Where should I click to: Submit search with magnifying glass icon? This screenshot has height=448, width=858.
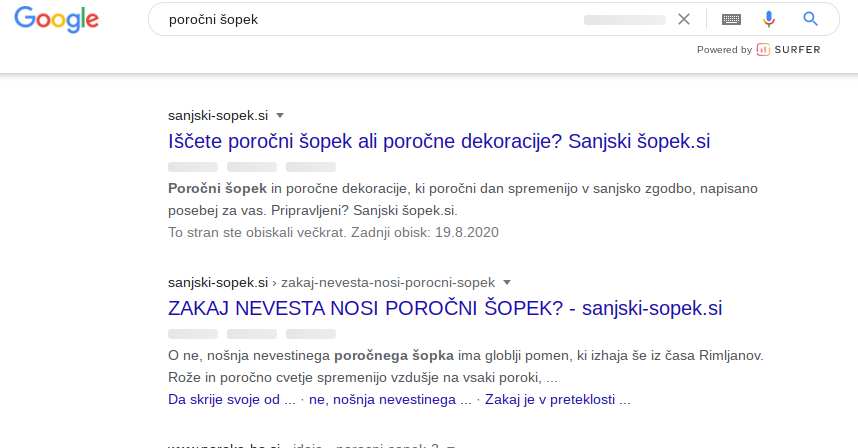tap(810, 19)
